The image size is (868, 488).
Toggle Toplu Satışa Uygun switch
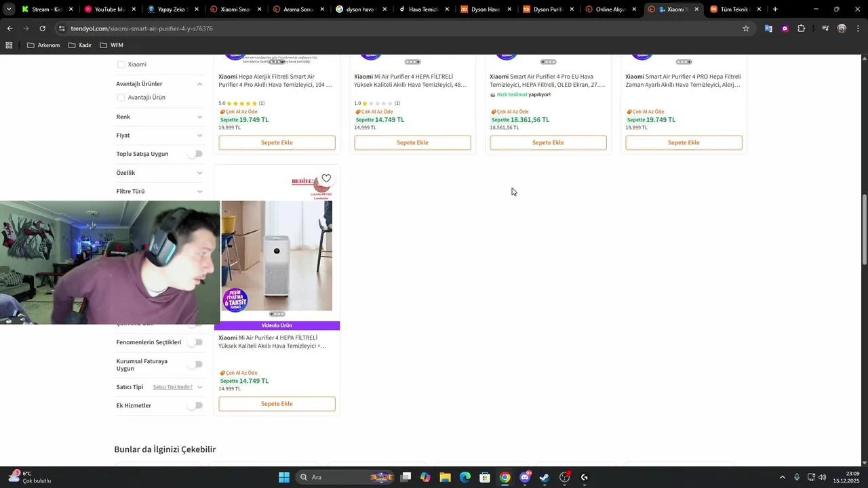click(x=195, y=154)
